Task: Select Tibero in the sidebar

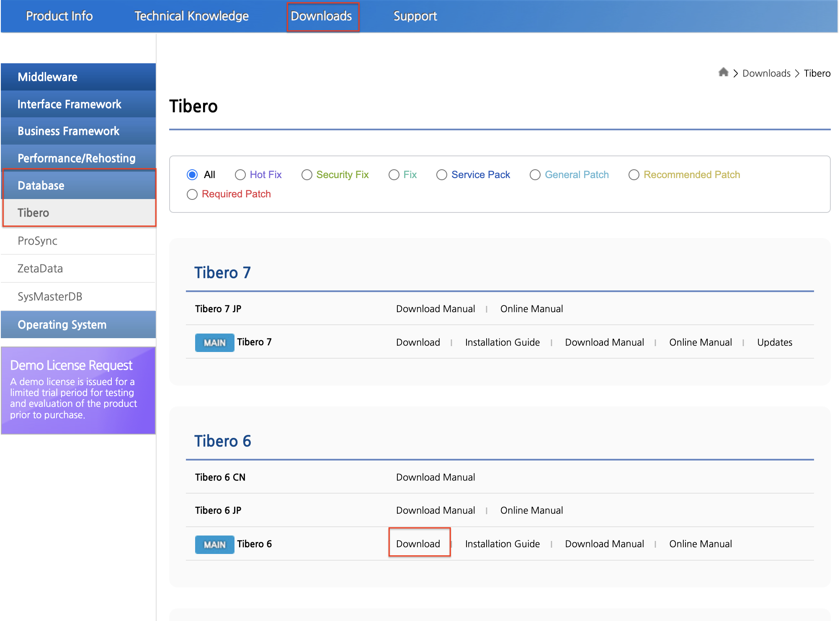Action: (78, 213)
